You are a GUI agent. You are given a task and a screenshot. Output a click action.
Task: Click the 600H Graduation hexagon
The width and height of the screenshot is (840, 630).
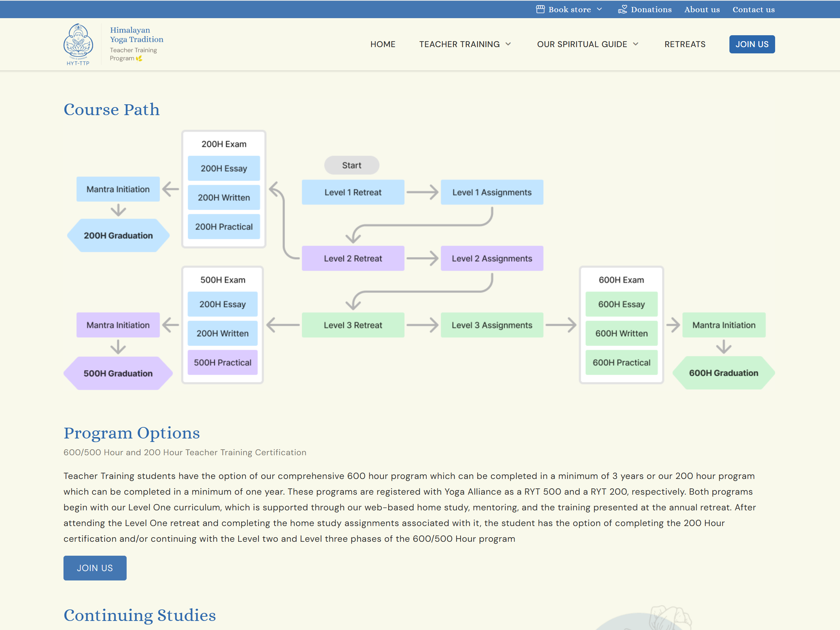[x=723, y=373]
